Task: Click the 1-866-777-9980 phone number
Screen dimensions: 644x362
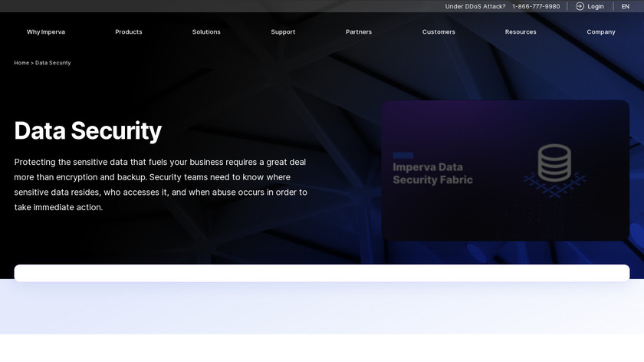Action: coord(536,6)
